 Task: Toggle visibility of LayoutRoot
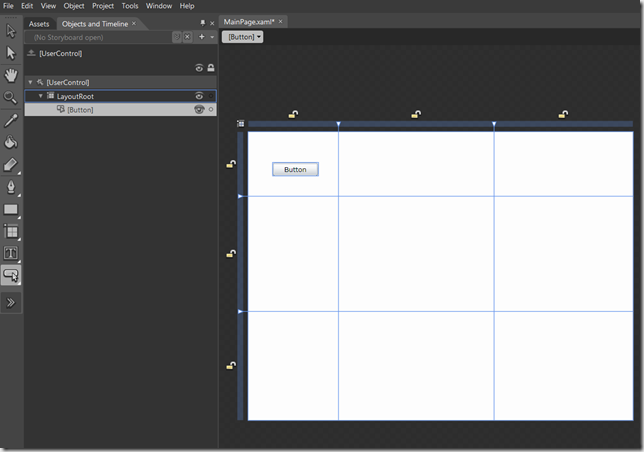[199, 96]
